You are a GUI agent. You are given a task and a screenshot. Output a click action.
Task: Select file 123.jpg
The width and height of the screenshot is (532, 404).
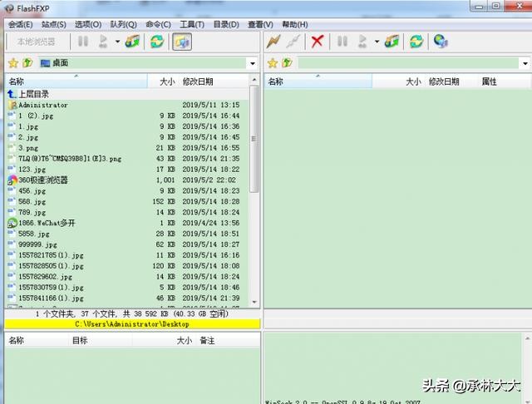coord(127,170)
